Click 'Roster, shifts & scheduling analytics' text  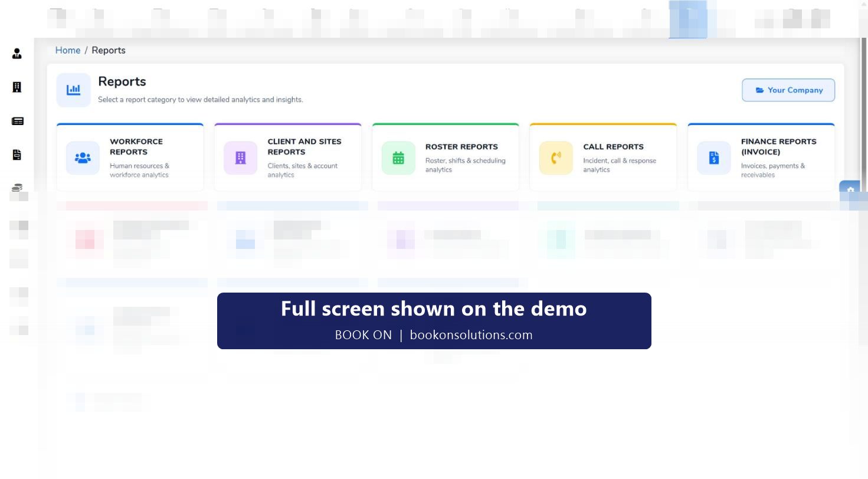466,165
